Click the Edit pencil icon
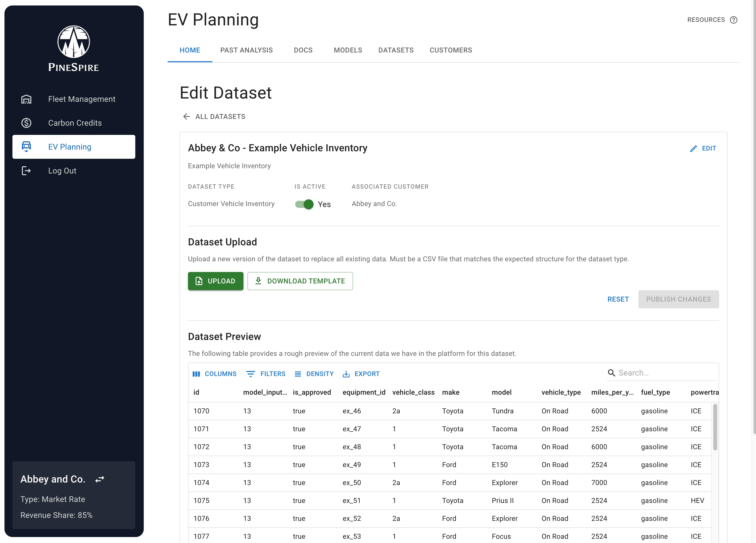The width and height of the screenshot is (756, 543). click(x=694, y=148)
